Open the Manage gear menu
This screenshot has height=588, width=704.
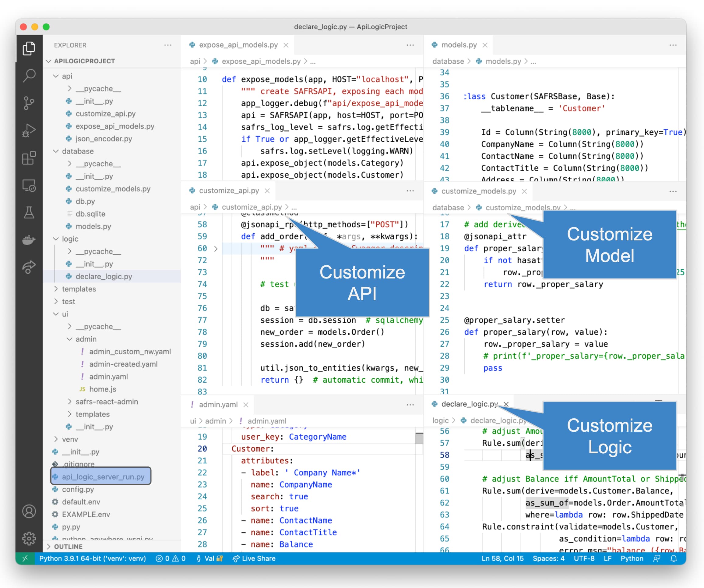pyautogui.click(x=29, y=538)
